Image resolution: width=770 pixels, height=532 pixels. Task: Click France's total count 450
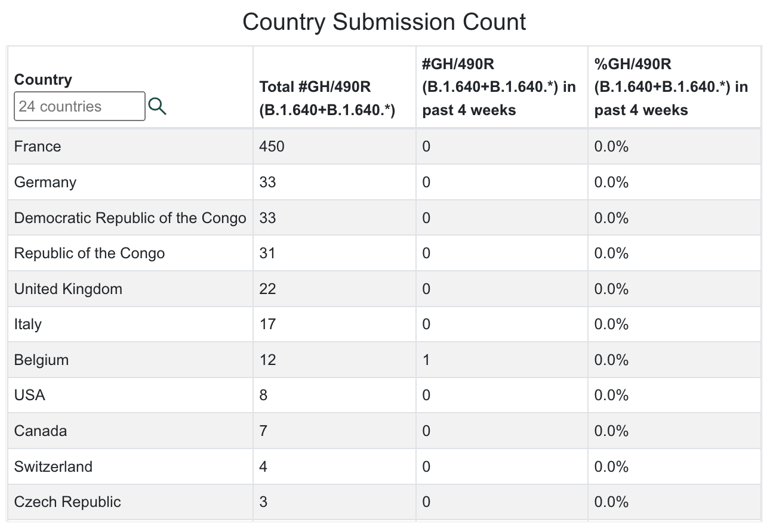tap(272, 147)
